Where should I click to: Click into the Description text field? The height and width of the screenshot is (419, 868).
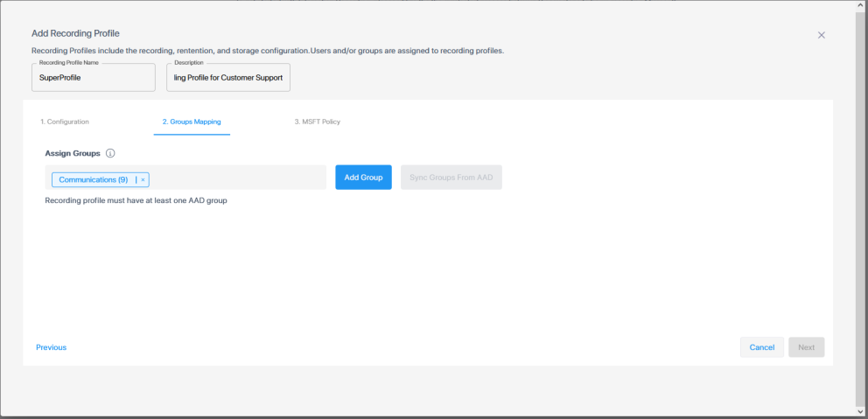[227, 77]
